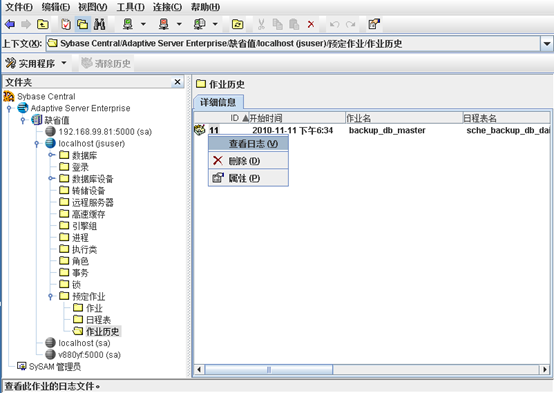The width and height of the screenshot is (554, 393).
Task: Click the connection profiles monitor icon
Action: (199, 24)
